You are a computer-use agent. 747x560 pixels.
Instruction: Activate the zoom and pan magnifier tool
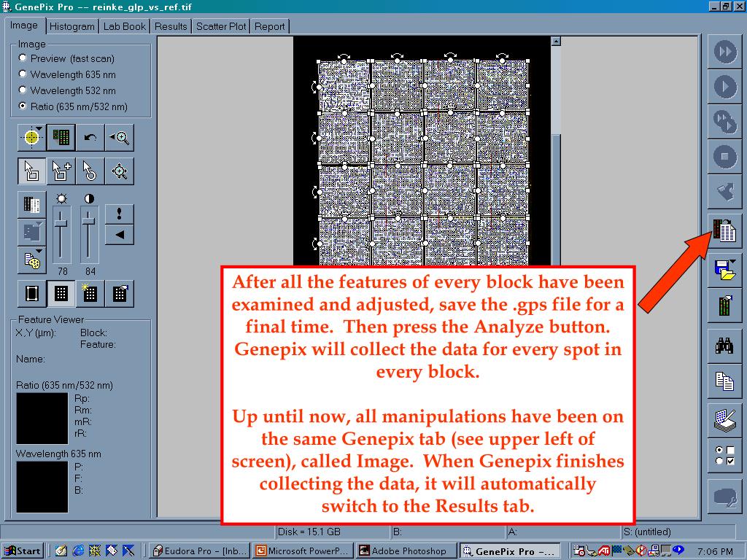[x=119, y=171]
